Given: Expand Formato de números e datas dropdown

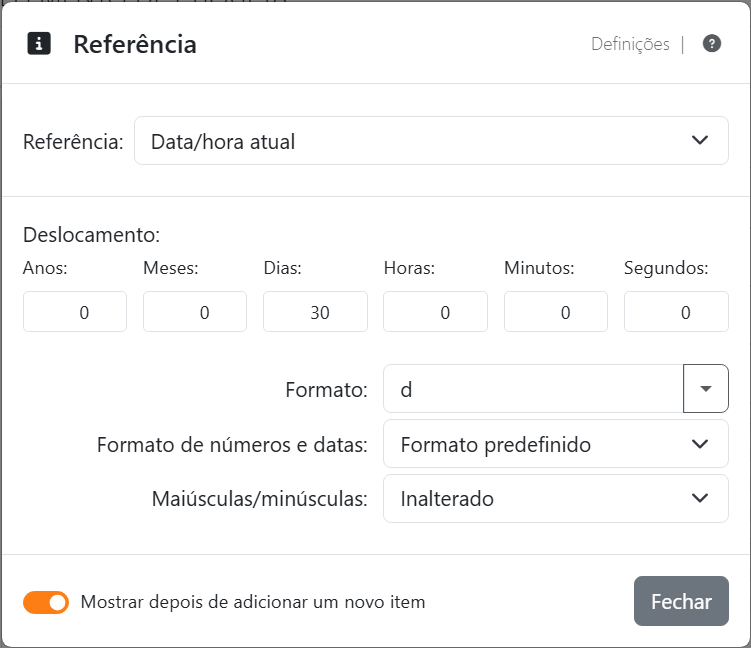Looking at the screenshot, I should tap(556, 444).
